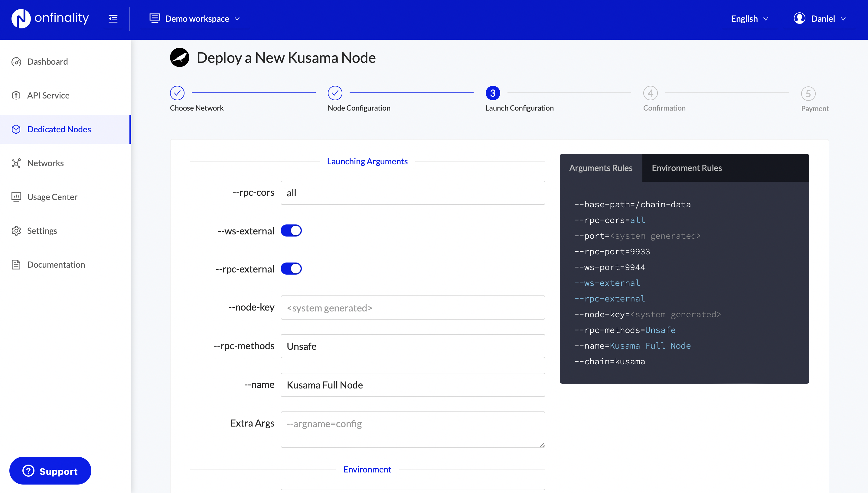Go back to Node Configuration step
The width and height of the screenshot is (868, 493).
pos(335,93)
